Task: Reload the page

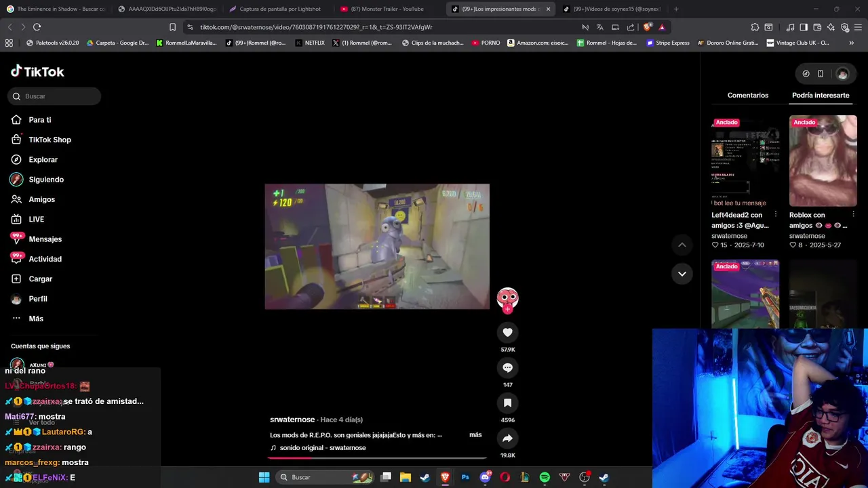Action: [x=37, y=27]
